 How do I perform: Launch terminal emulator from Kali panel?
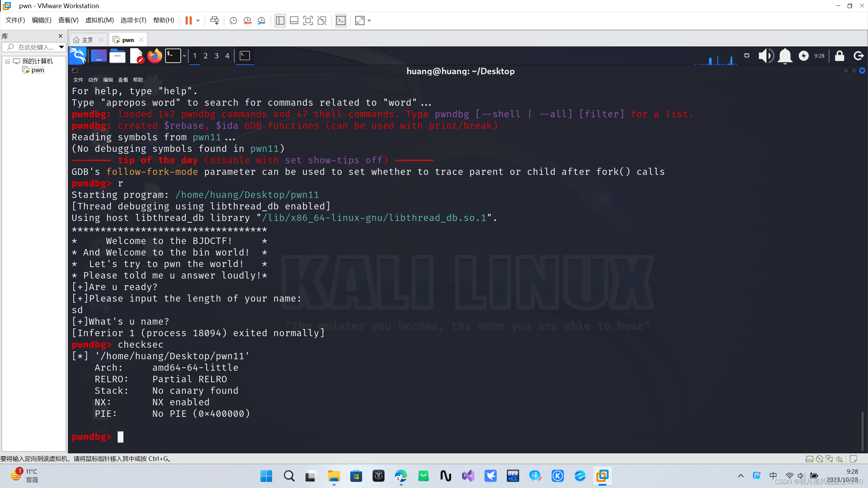173,56
